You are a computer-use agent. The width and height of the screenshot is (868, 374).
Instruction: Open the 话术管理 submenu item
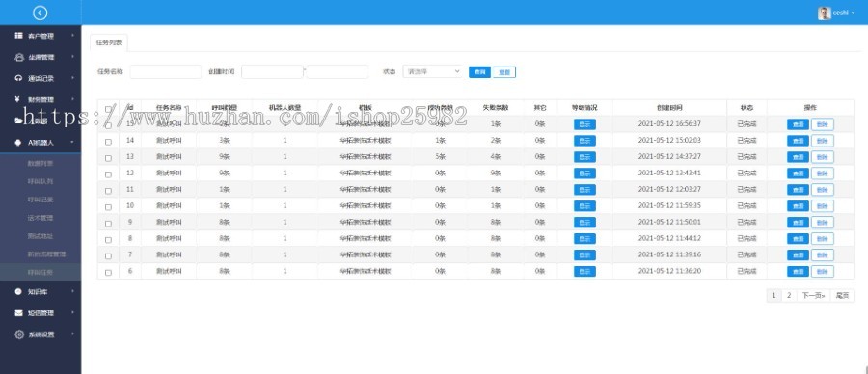pos(41,218)
